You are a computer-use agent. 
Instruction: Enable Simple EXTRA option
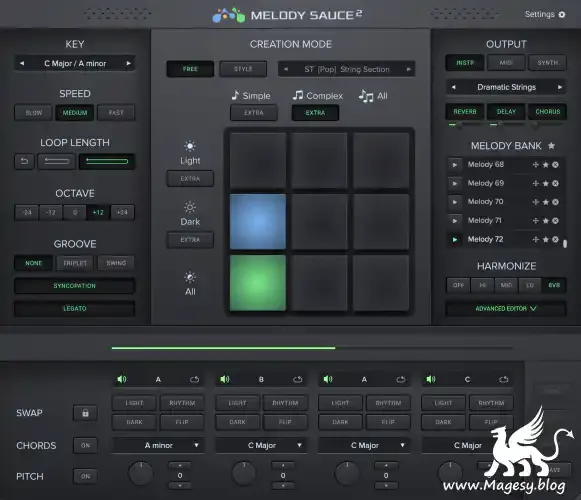(x=254, y=113)
